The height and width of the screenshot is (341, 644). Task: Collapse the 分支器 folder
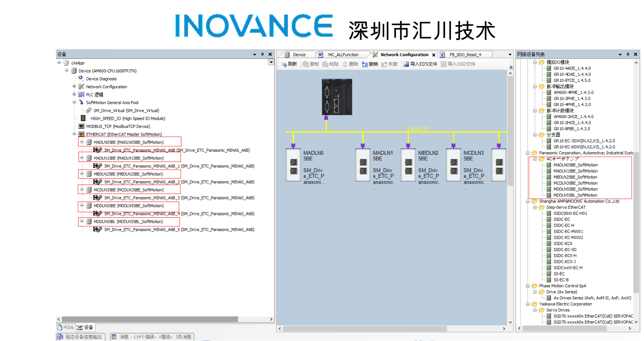[x=535, y=135]
